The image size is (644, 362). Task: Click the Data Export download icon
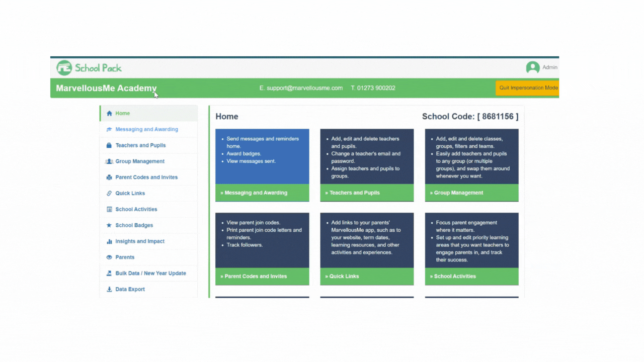[x=109, y=290]
